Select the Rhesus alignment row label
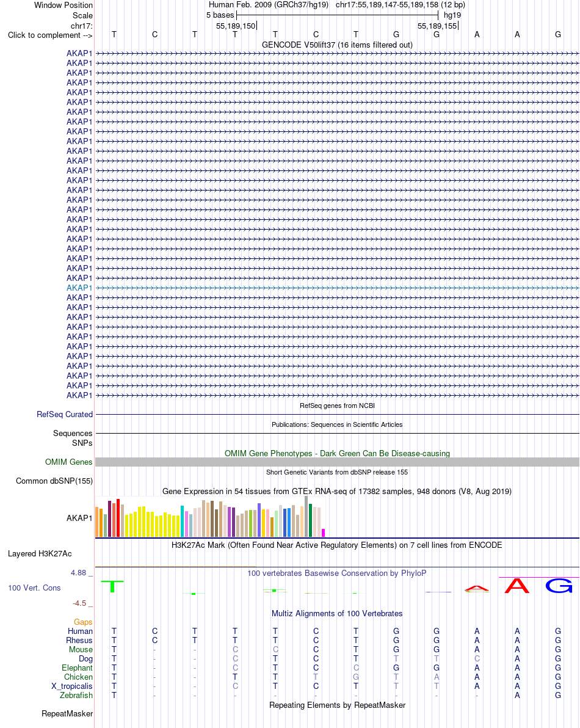Viewport: 580px width, 728px height. coord(79,640)
